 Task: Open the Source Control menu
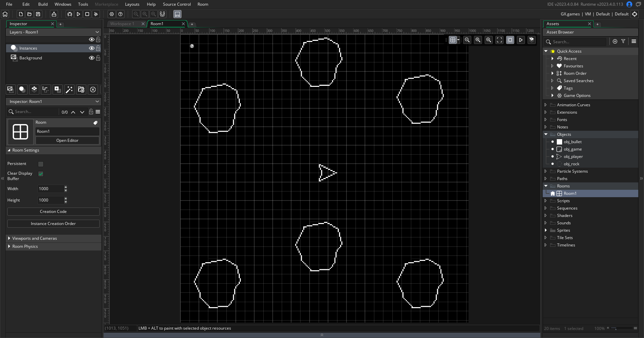(x=177, y=4)
